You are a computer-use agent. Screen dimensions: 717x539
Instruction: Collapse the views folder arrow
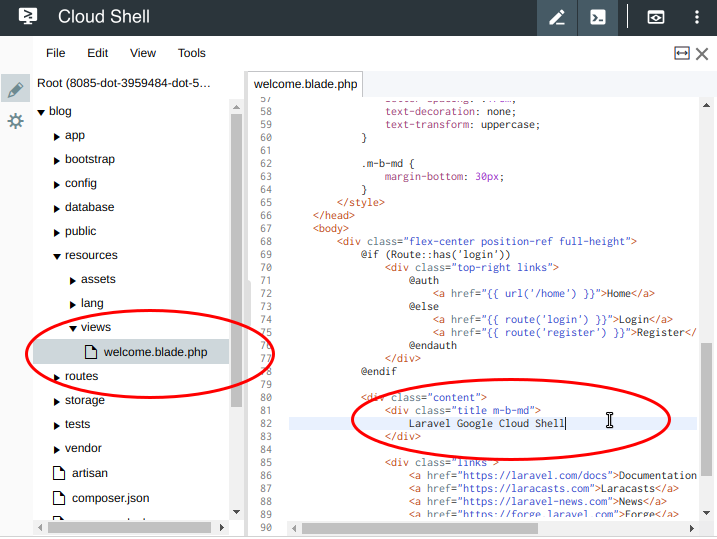tap(73, 328)
